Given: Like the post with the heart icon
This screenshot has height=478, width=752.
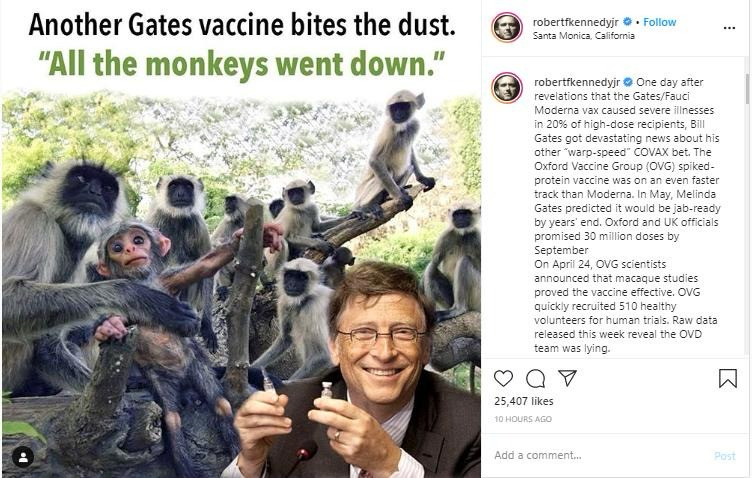Looking at the screenshot, I should (504, 378).
